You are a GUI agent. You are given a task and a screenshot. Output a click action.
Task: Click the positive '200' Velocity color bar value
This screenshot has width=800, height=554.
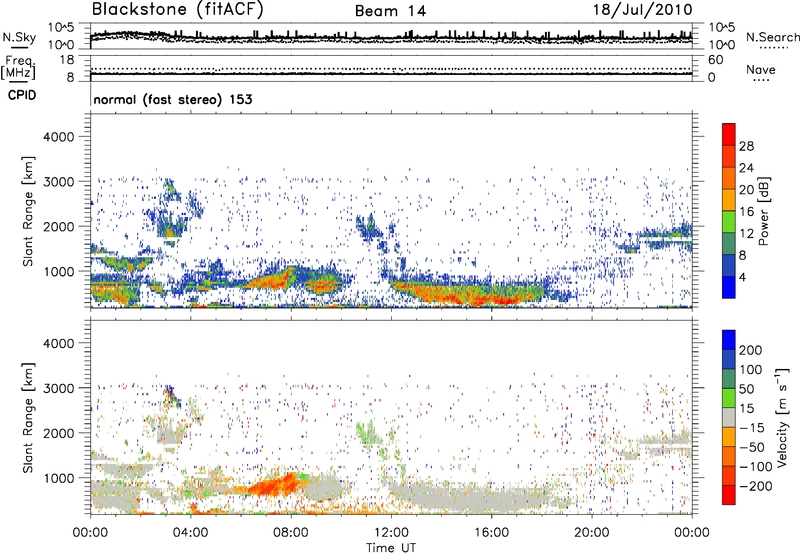[751, 350]
